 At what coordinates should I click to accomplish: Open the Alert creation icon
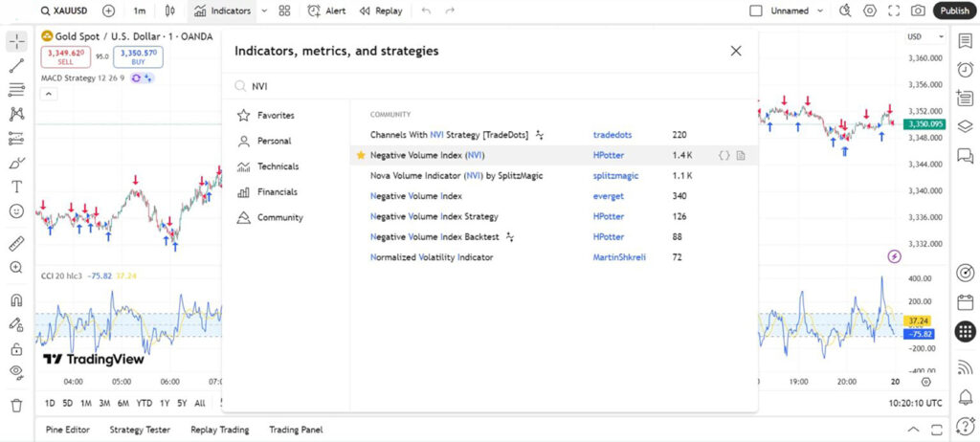326,11
